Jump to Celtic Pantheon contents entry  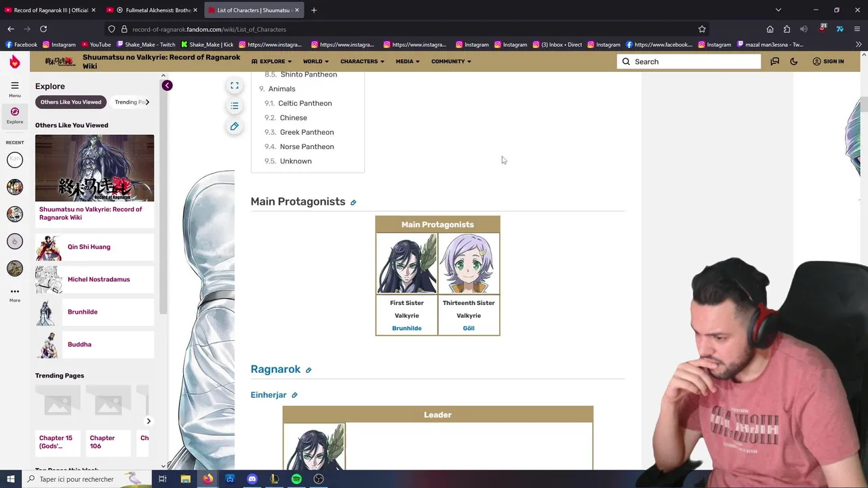(304, 103)
